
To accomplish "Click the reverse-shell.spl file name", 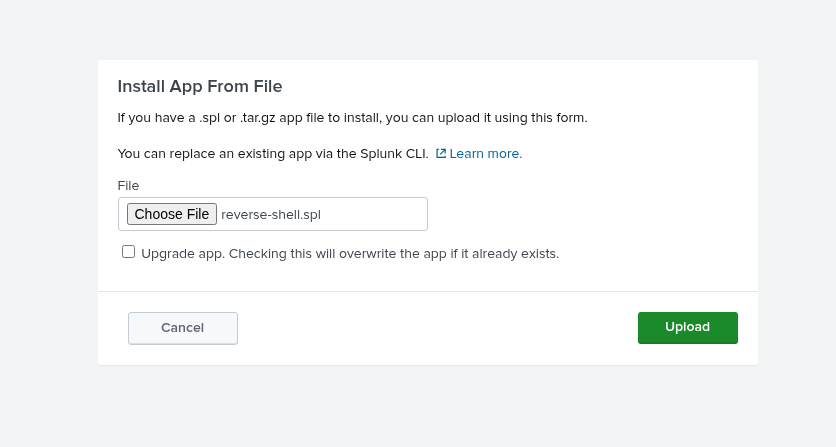I will click(271, 214).
